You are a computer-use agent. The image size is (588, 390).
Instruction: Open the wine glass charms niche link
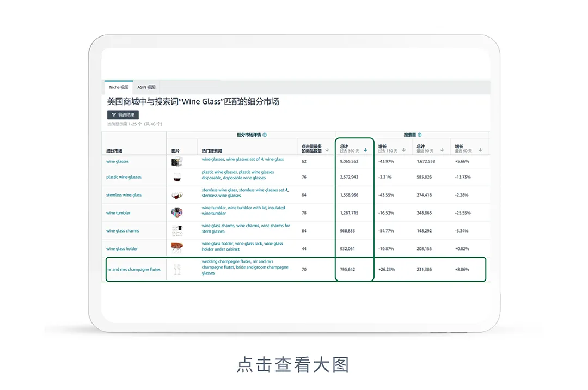[x=122, y=231]
